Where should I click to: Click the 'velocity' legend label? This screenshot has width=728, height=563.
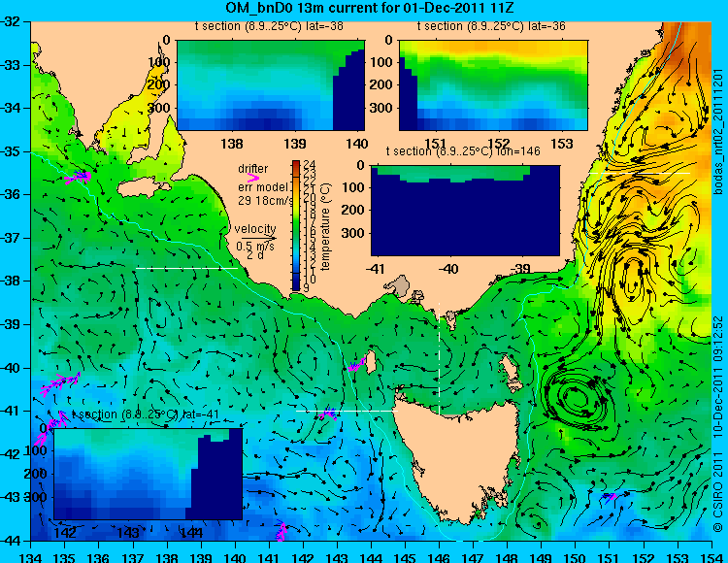pyautogui.click(x=255, y=228)
